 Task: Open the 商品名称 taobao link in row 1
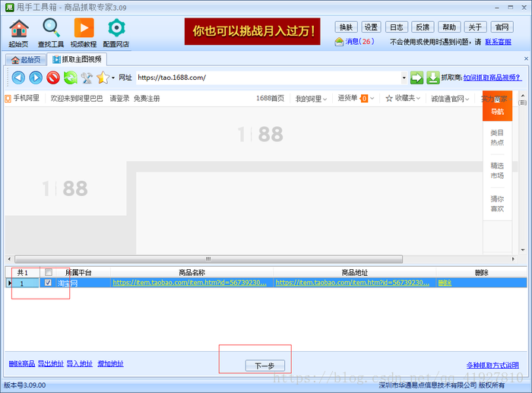click(189, 282)
